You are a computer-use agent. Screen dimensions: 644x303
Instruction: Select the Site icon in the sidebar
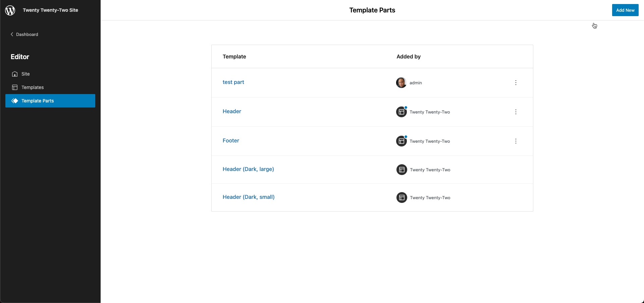click(x=15, y=74)
